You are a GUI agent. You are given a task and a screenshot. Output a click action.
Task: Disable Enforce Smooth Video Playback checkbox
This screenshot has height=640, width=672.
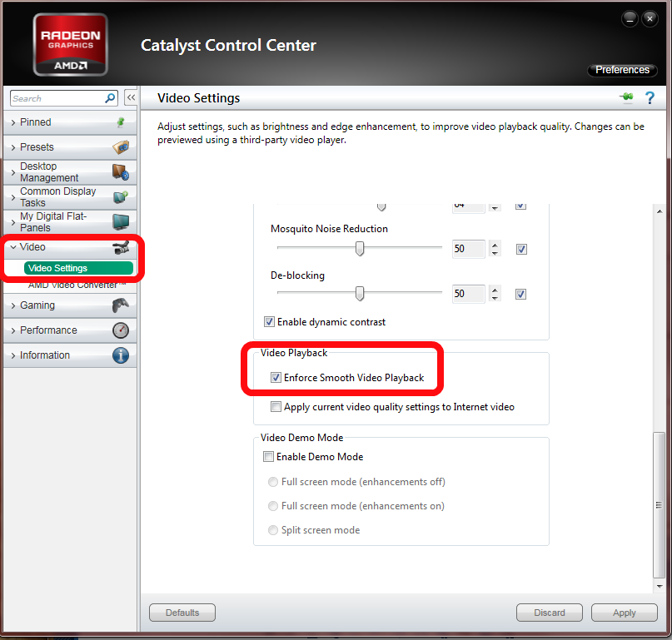pyautogui.click(x=276, y=378)
